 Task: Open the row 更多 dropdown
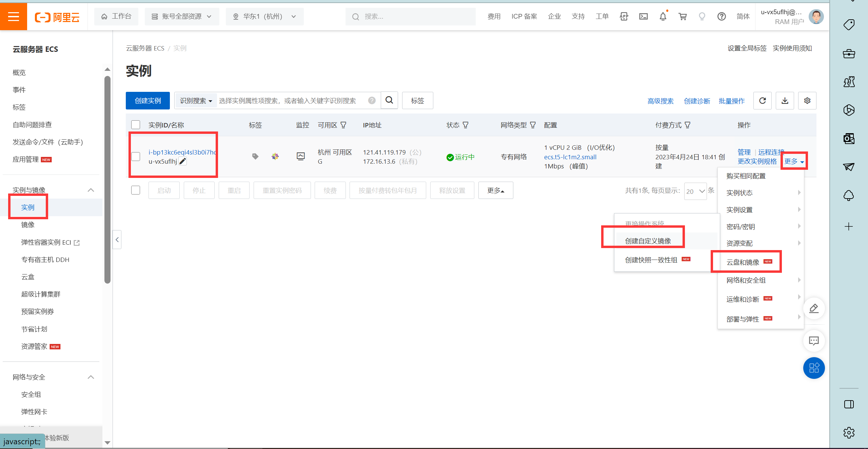794,161
